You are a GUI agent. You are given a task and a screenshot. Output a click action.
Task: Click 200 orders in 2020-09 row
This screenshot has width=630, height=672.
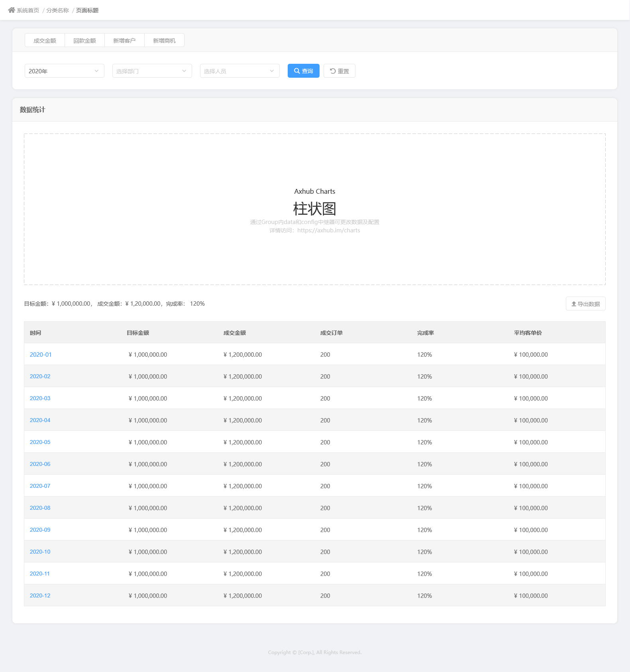325,530
